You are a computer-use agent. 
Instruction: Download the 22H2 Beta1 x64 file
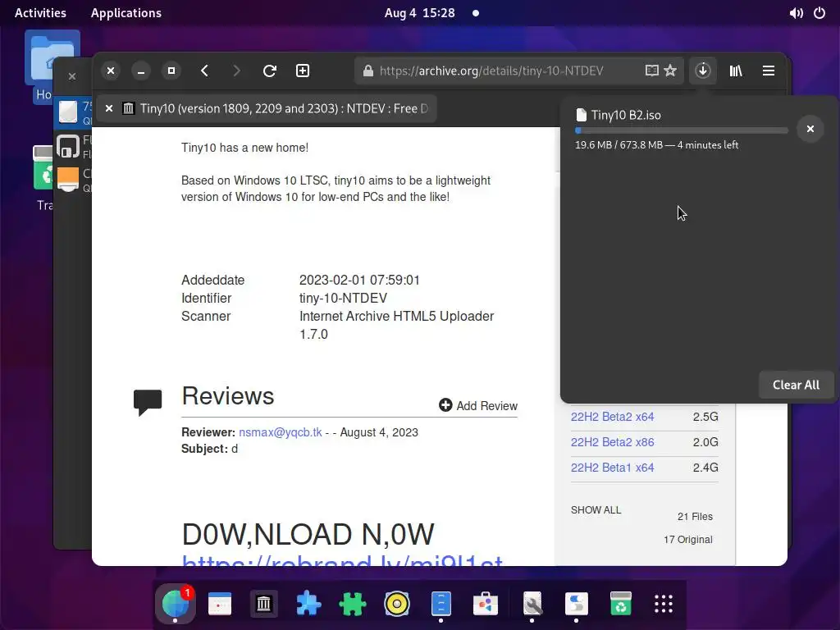click(612, 468)
